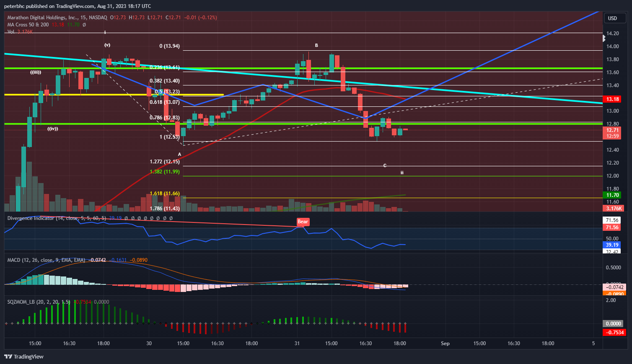Click the wave B label

316,45
